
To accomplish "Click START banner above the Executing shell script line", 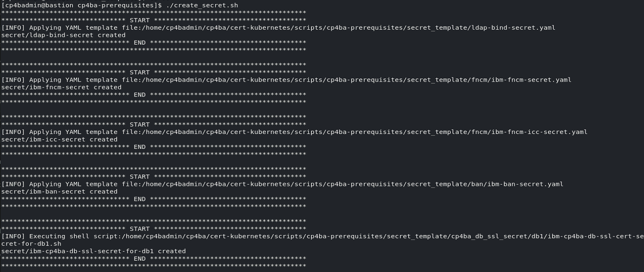I will 140,229.
